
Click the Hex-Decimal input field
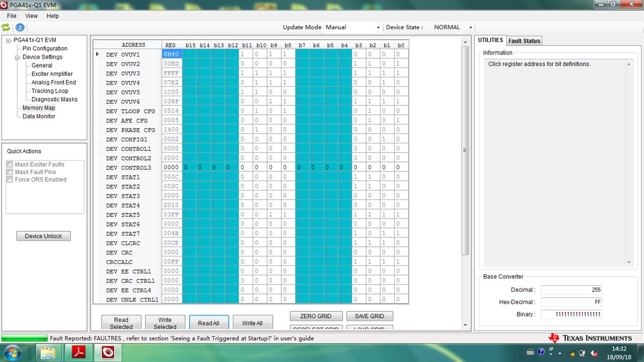click(x=572, y=302)
